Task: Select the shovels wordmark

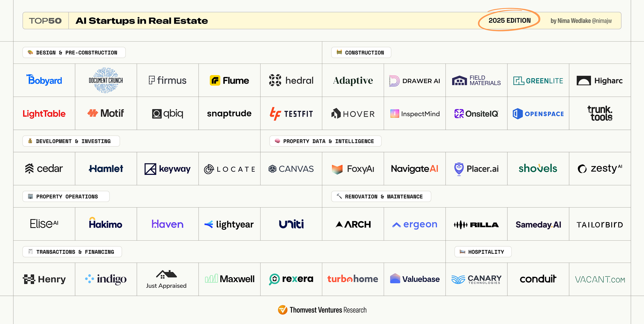Action: [538, 168]
